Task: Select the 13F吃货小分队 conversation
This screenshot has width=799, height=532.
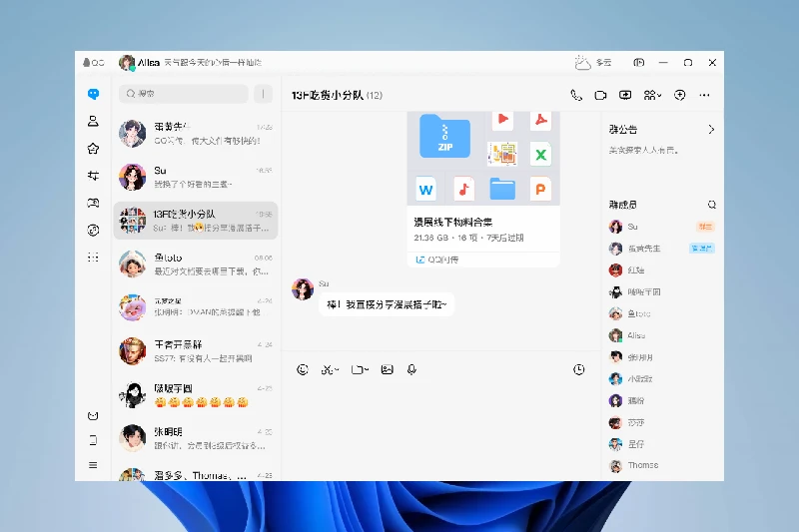Action: click(x=195, y=221)
